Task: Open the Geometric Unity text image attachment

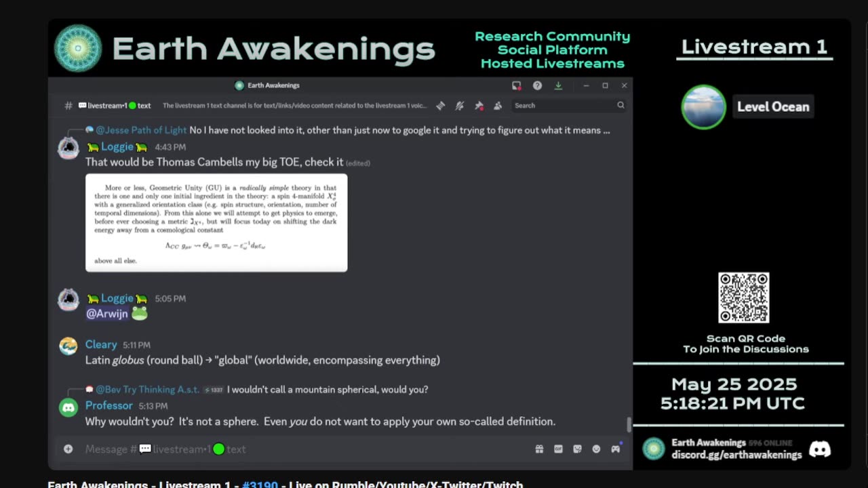Action: pos(216,223)
